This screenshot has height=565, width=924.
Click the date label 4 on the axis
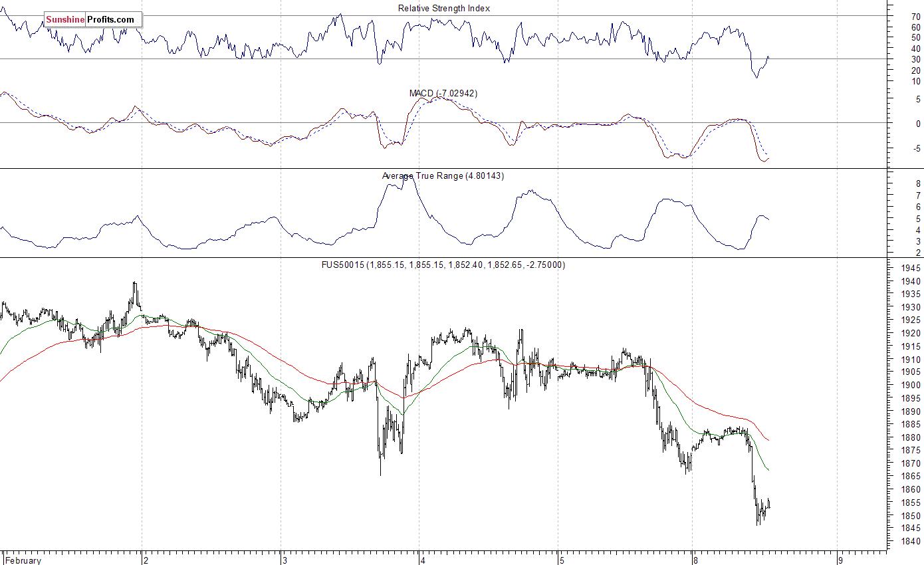423,560
